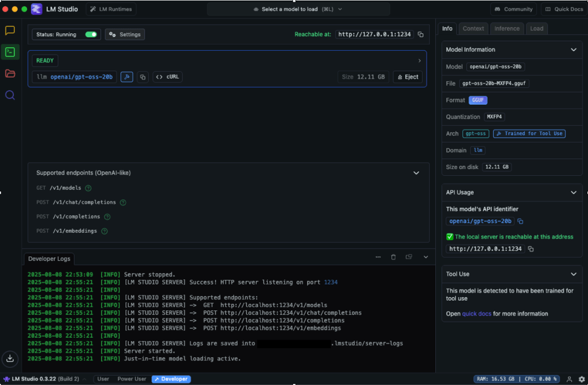The width and height of the screenshot is (588, 385).
Task: Follow the quick docs link
Action: (x=477, y=314)
